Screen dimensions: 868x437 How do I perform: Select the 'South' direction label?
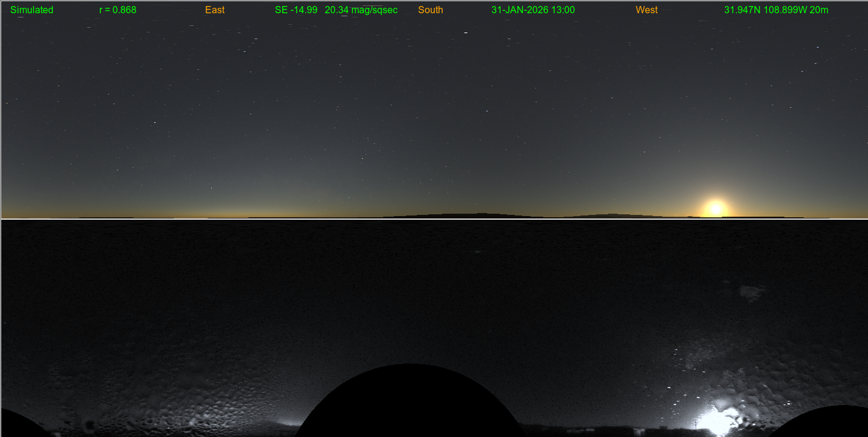(431, 10)
